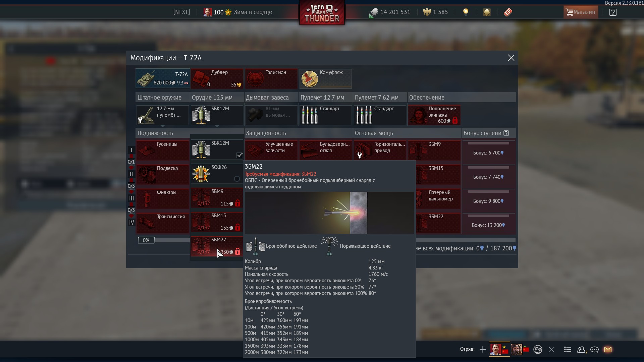Click the Поражающее действие icon in tooltip
Screen dimensions: 644x362
[x=329, y=246]
